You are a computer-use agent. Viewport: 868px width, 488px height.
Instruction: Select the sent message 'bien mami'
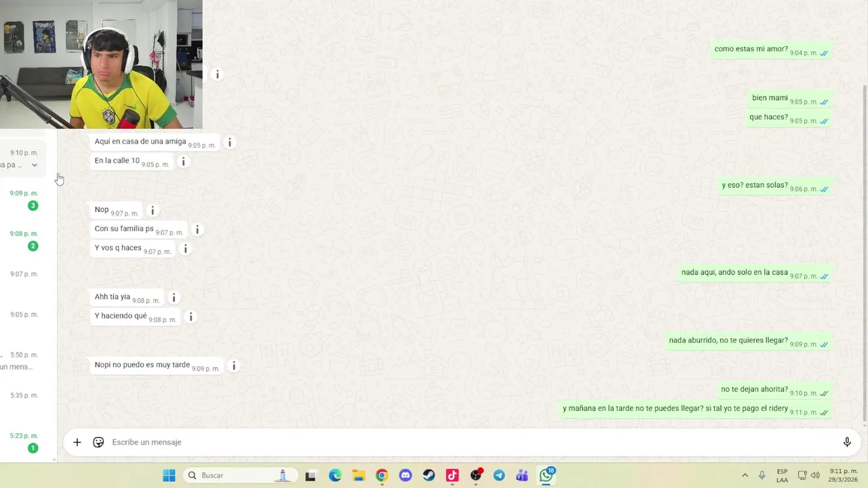[x=790, y=98]
